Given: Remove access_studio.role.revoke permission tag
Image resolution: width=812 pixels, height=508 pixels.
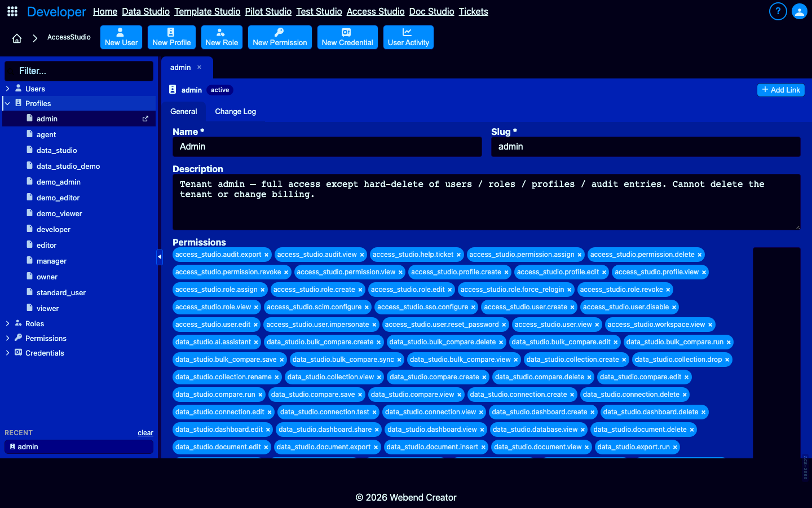Looking at the screenshot, I should pyautogui.click(x=668, y=290).
